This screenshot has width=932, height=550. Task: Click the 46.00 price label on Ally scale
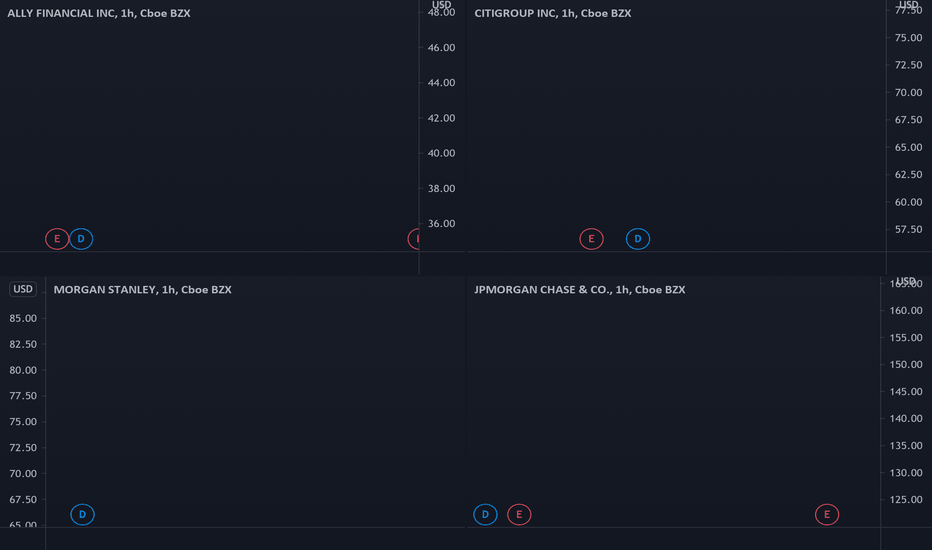(442, 48)
